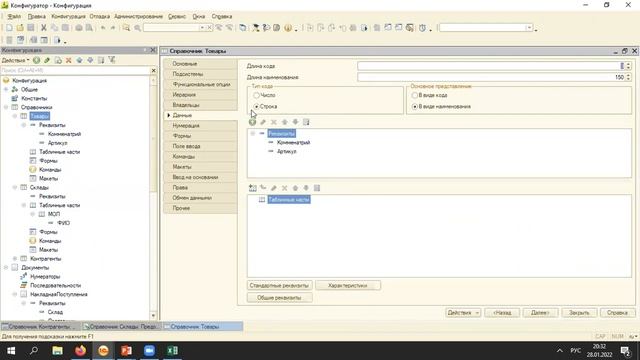Image resolution: width=640 pixels, height=360 pixels.
Task: Add item with green plus in Конфигурация panel
Action: (x=37, y=60)
